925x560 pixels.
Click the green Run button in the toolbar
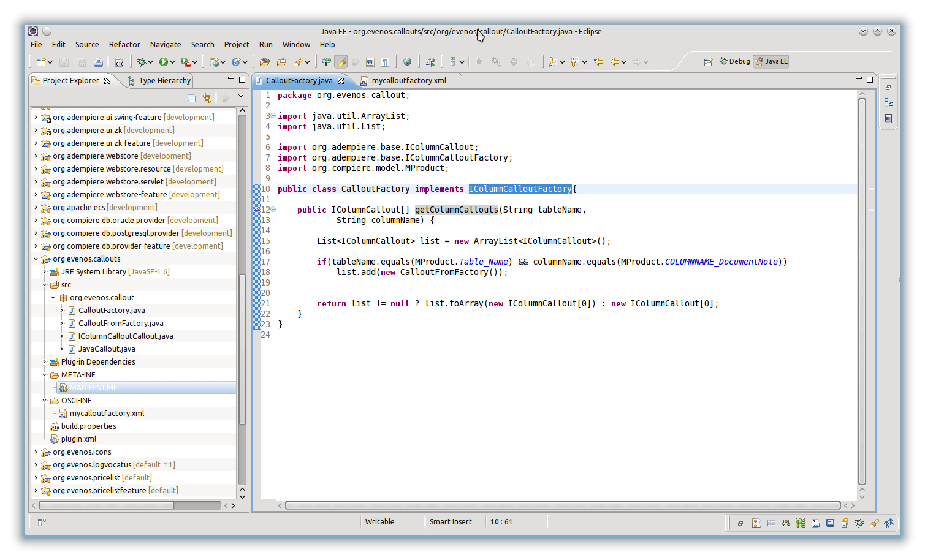point(164,62)
